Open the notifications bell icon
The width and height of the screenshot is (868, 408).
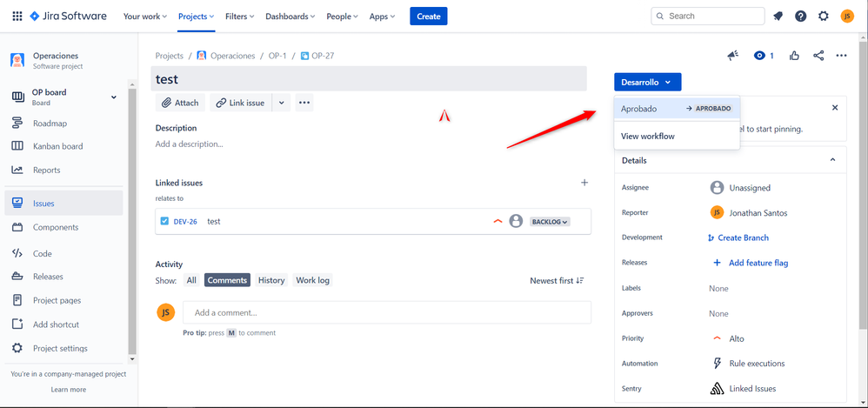pyautogui.click(x=778, y=16)
